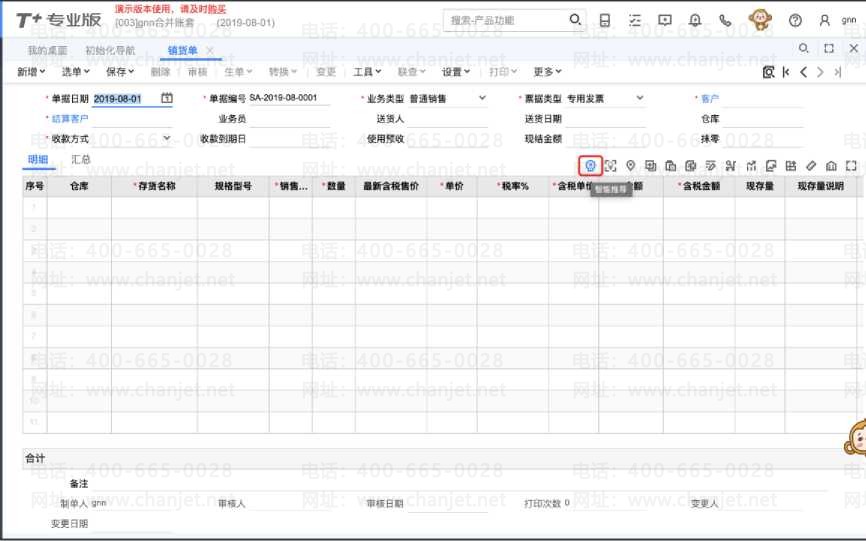This screenshot has width=866, height=541.
Task: Click the 送货日期 input field
Action: click(x=605, y=119)
